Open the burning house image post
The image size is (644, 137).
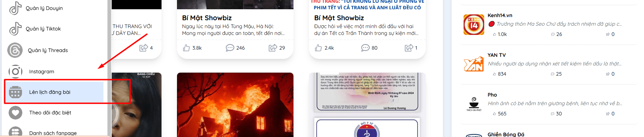(x=235, y=105)
